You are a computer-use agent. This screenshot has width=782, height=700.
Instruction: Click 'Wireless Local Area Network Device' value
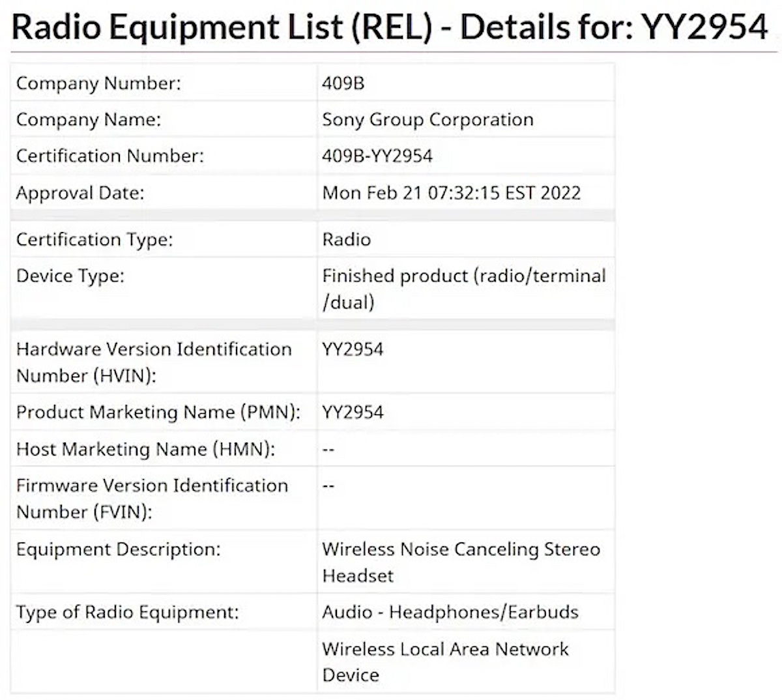446,662
